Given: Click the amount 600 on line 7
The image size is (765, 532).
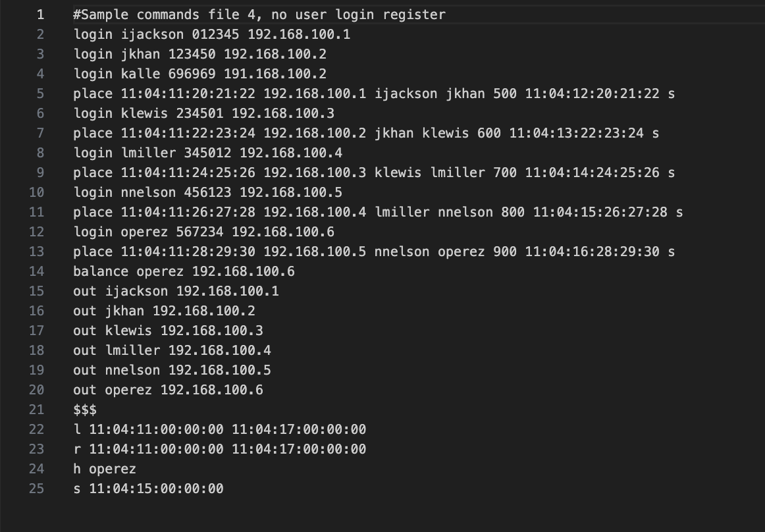Looking at the screenshot, I should [x=489, y=133].
